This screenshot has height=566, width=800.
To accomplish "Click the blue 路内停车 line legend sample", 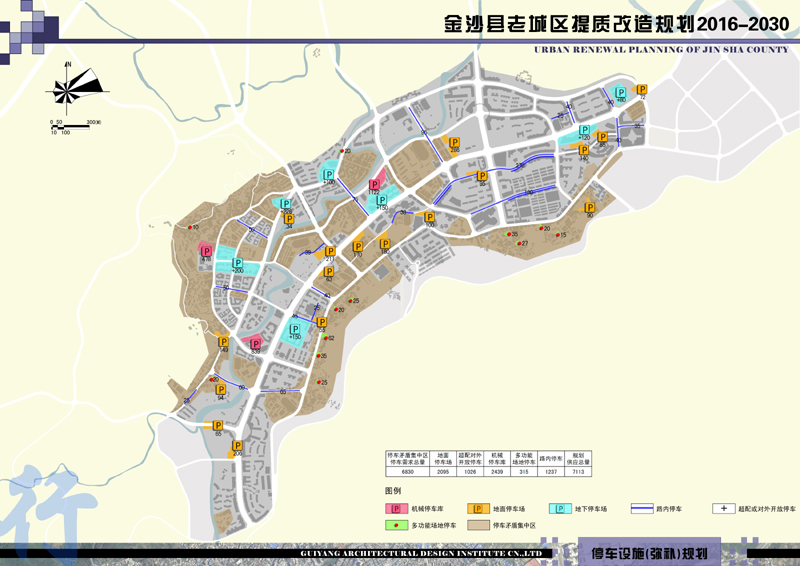I will click(643, 509).
